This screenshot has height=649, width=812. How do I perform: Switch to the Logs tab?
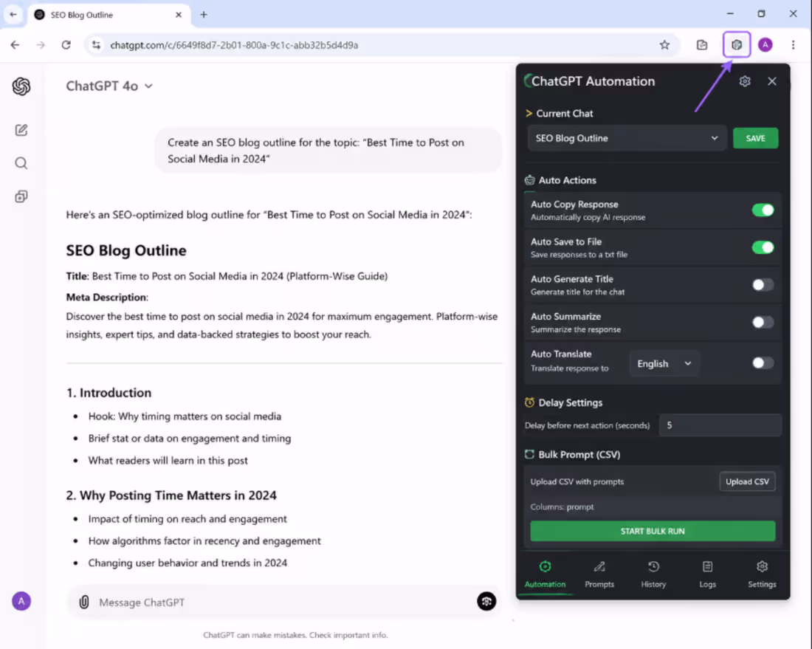pyautogui.click(x=707, y=574)
